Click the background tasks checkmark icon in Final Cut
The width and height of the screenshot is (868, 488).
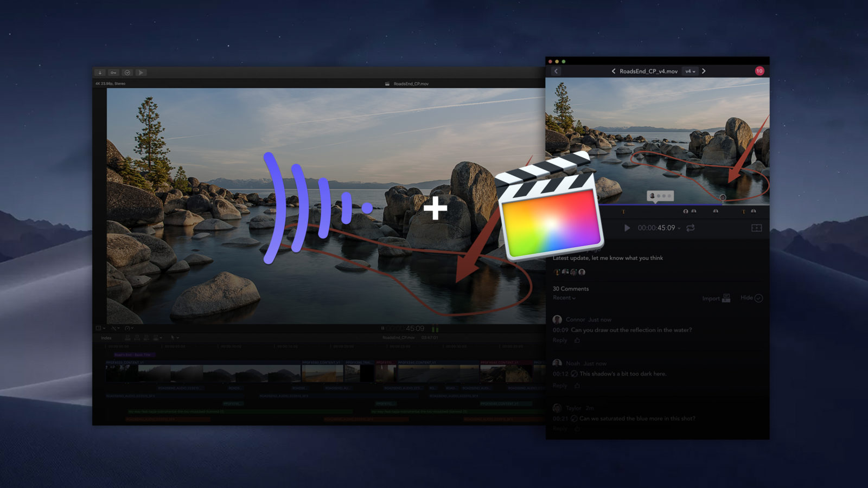[127, 73]
